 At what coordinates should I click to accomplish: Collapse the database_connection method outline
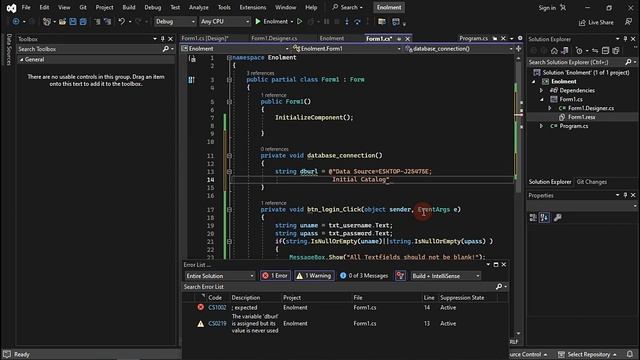[x=229, y=156]
